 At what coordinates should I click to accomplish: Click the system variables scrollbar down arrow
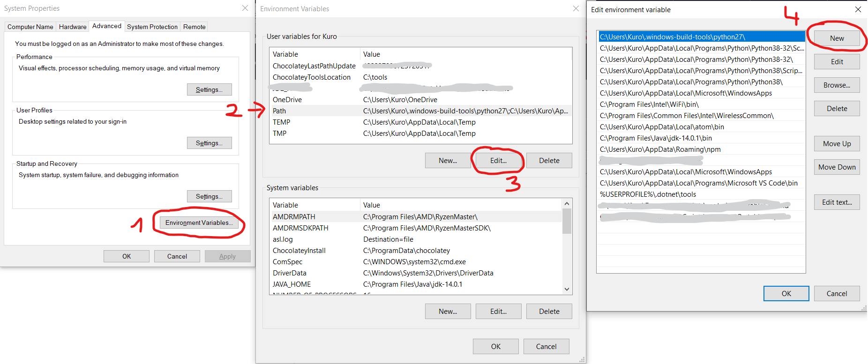tap(567, 289)
